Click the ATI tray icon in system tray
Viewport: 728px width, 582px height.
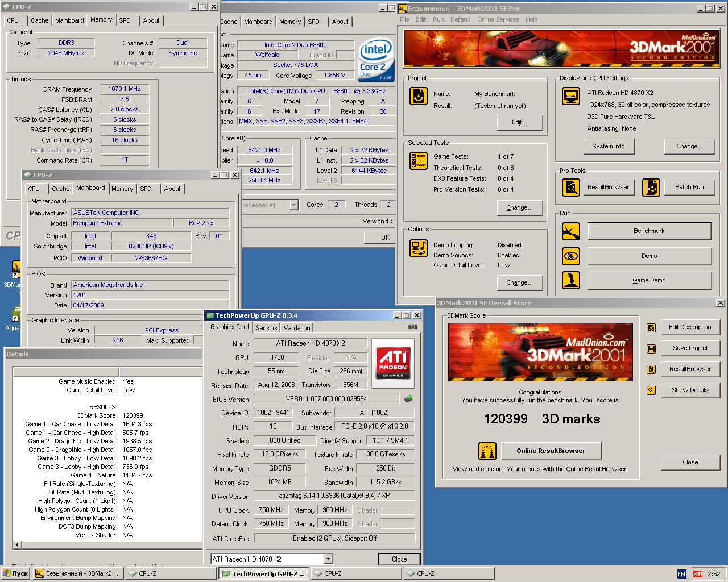click(x=698, y=573)
